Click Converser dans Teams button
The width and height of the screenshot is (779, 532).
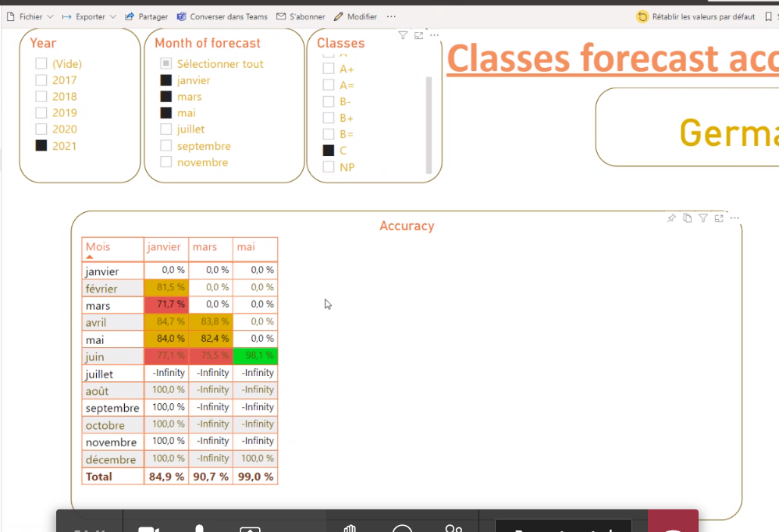(222, 16)
